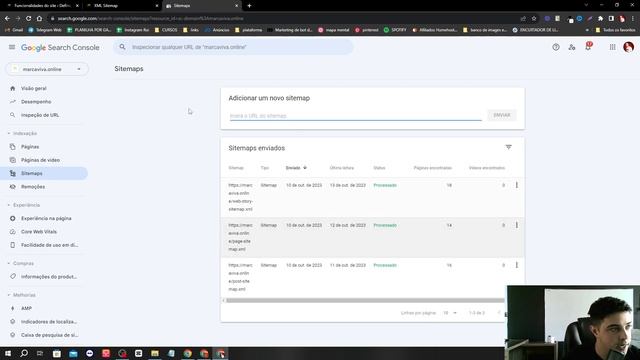Open the web-story-sitemap.xml sitemap row
640x360 pixels.
pos(372,197)
